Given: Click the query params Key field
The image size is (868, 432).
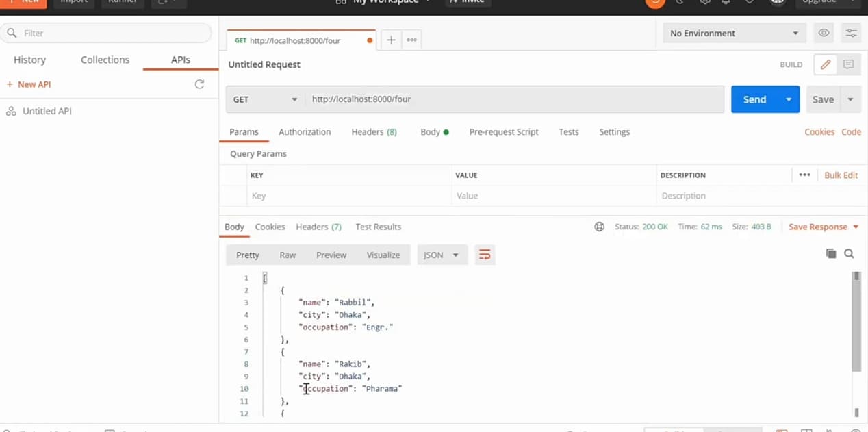Looking at the screenshot, I should 349,196.
